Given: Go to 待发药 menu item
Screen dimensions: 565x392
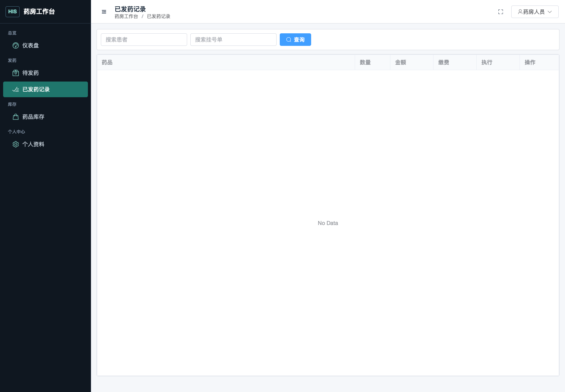Looking at the screenshot, I should 46,73.
